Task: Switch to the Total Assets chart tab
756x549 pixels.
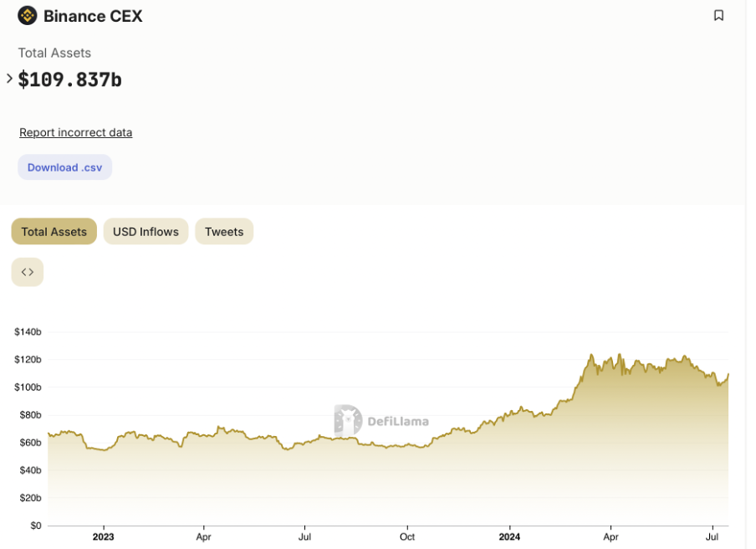Action: pyautogui.click(x=54, y=232)
